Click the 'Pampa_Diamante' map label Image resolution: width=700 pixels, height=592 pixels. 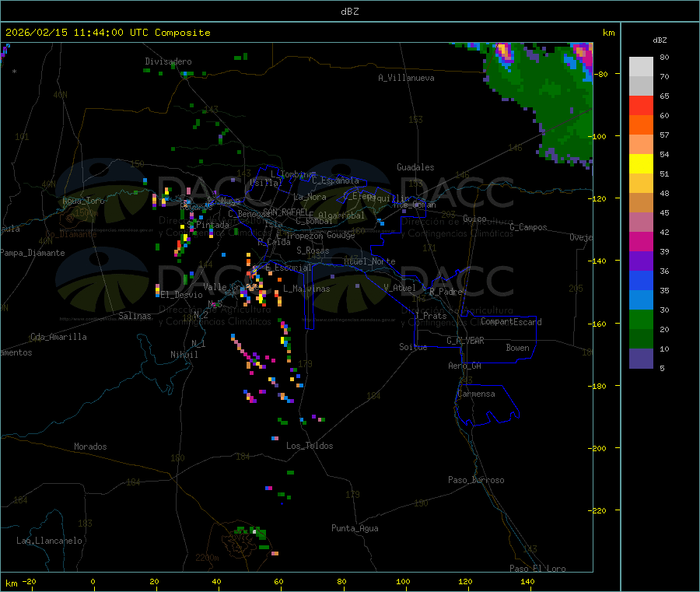point(33,253)
